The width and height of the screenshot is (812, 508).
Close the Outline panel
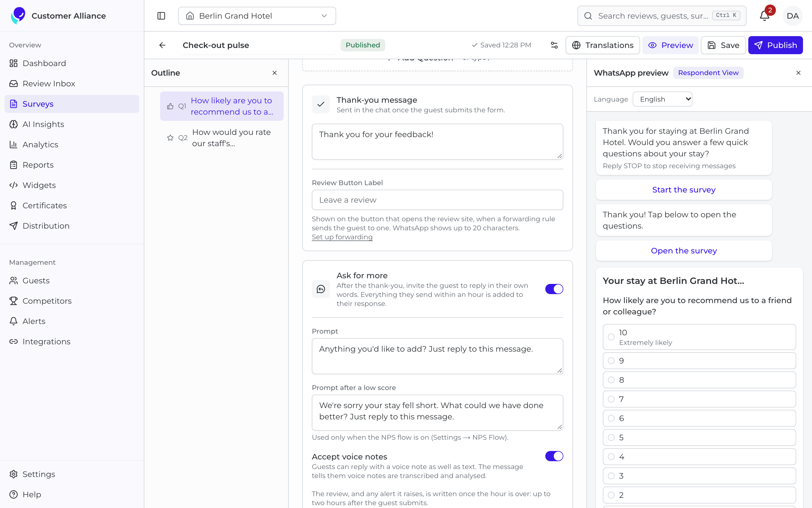pos(274,73)
